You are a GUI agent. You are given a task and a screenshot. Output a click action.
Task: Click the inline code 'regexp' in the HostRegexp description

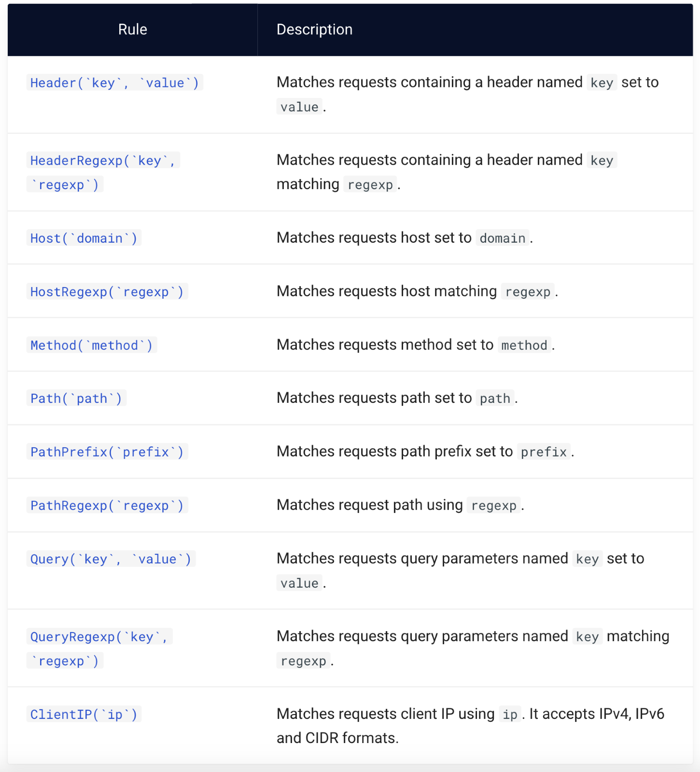coord(528,292)
